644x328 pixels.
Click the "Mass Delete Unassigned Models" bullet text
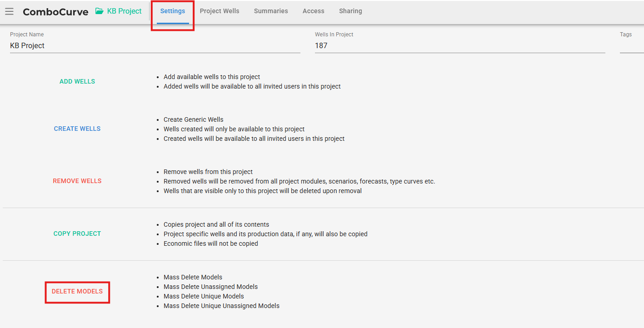coord(210,287)
